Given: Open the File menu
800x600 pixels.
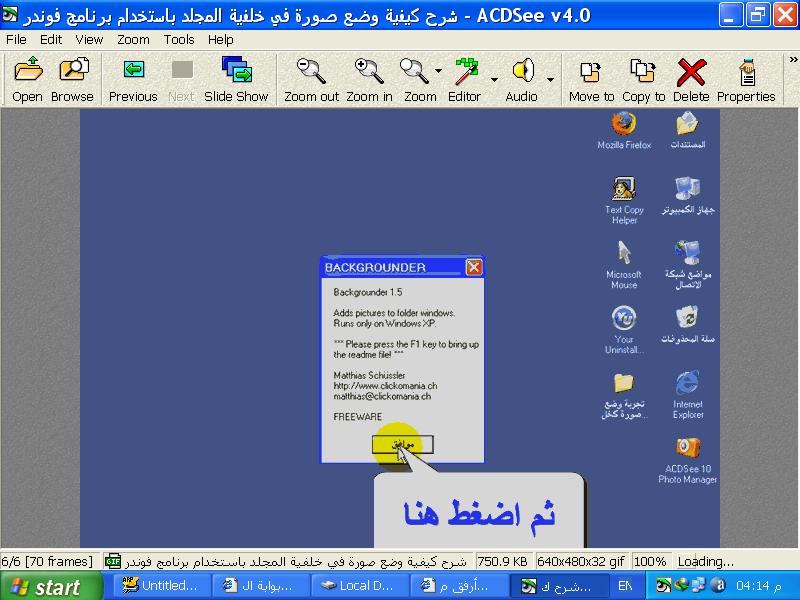Looking at the screenshot, I should coord(17,40).
